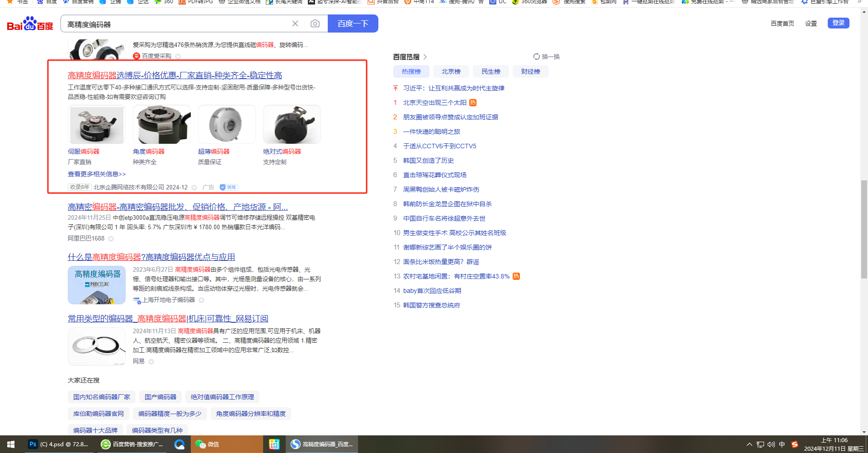The image size is (868, 453).
Task: Click the network icon in the system tray
Action: coord(760,444)
